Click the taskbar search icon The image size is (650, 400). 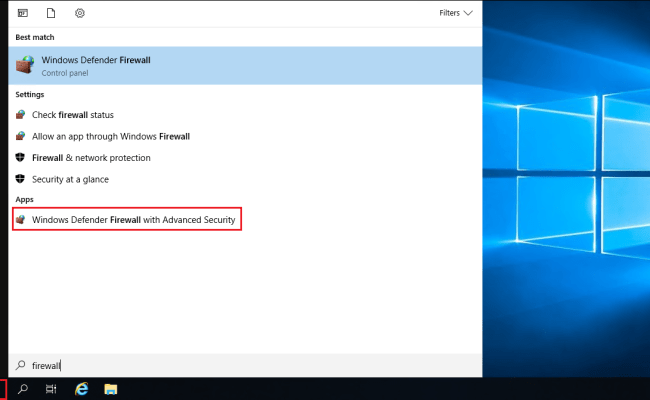pos(23,389)
